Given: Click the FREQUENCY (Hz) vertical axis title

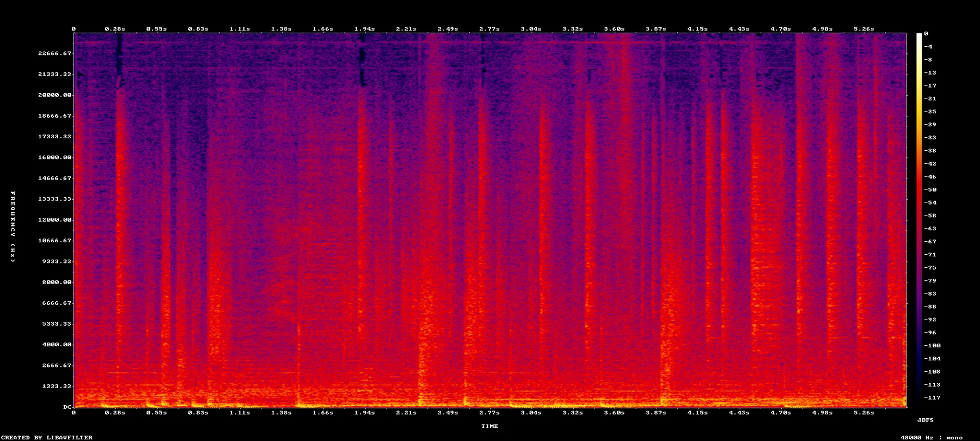Looking at the screenshot, I should click(x=13, y=226).
